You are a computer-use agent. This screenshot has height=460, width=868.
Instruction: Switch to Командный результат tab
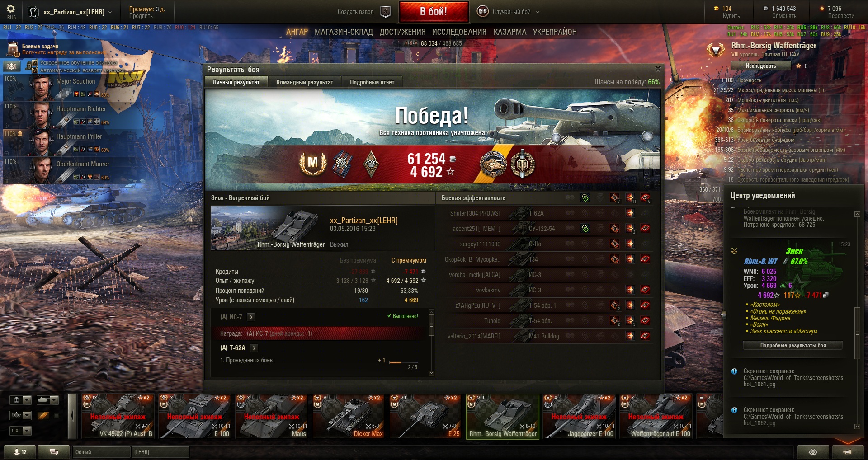pos(305,82)
